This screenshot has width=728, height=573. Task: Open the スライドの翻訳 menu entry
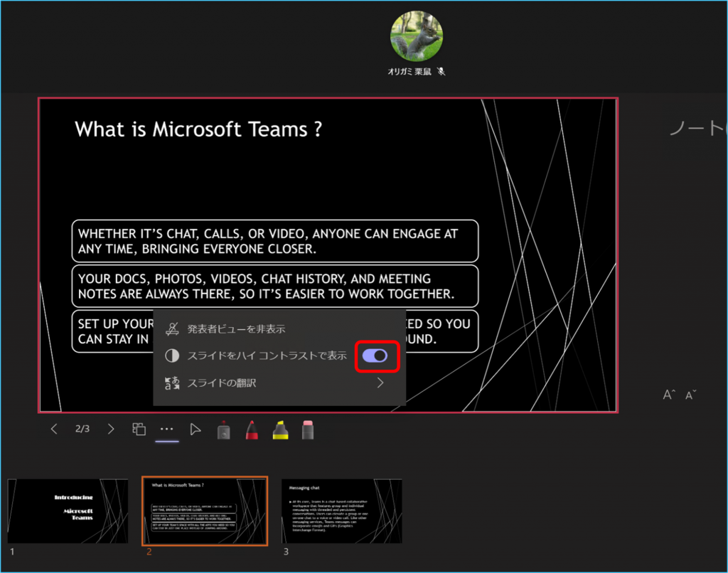pos(221,383)
